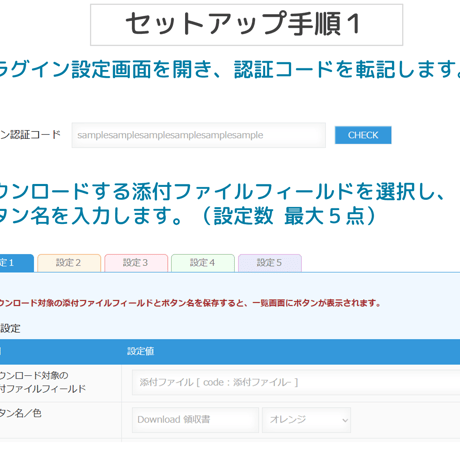460x460 pixels.
Task: Click the 設定 section label above table
Action: click(10, 329)
